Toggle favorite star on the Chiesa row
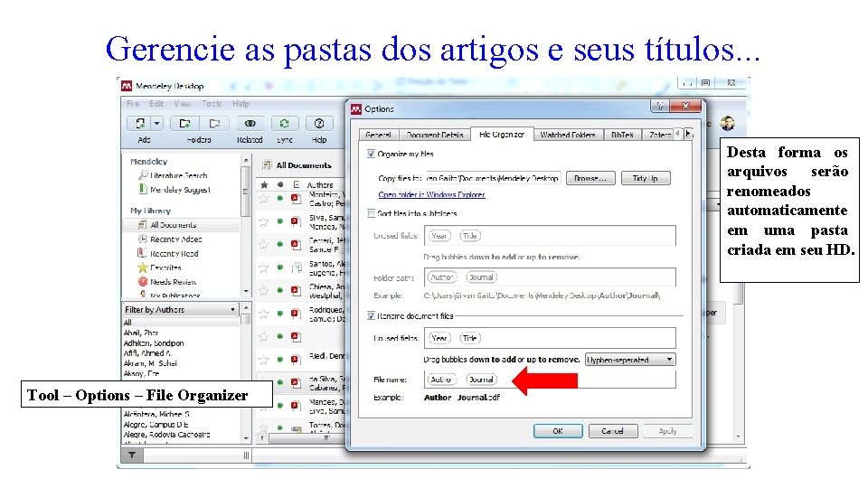This screenshot has height=488, width=868. (x=264, y=290)
